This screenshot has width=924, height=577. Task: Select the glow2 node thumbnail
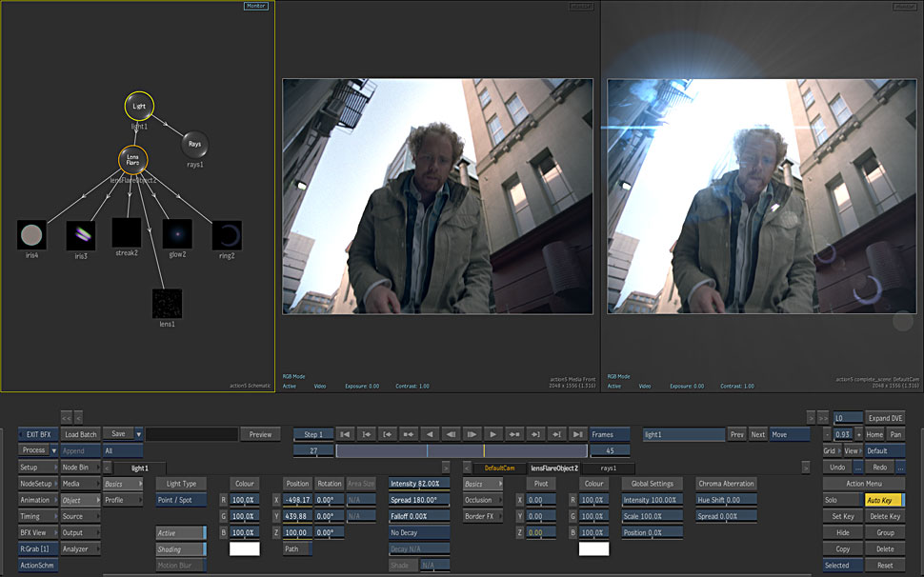pos(176,234)
